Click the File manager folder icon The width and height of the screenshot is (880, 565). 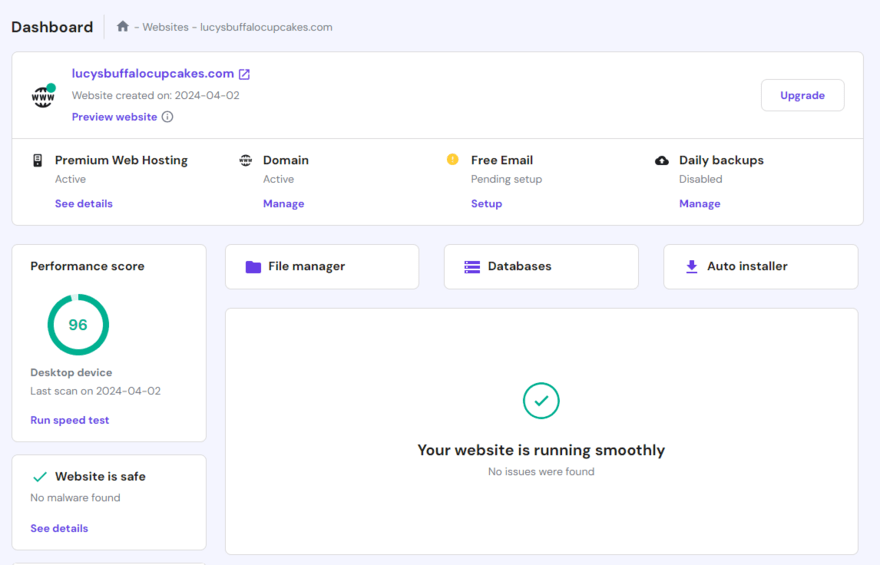253,267
